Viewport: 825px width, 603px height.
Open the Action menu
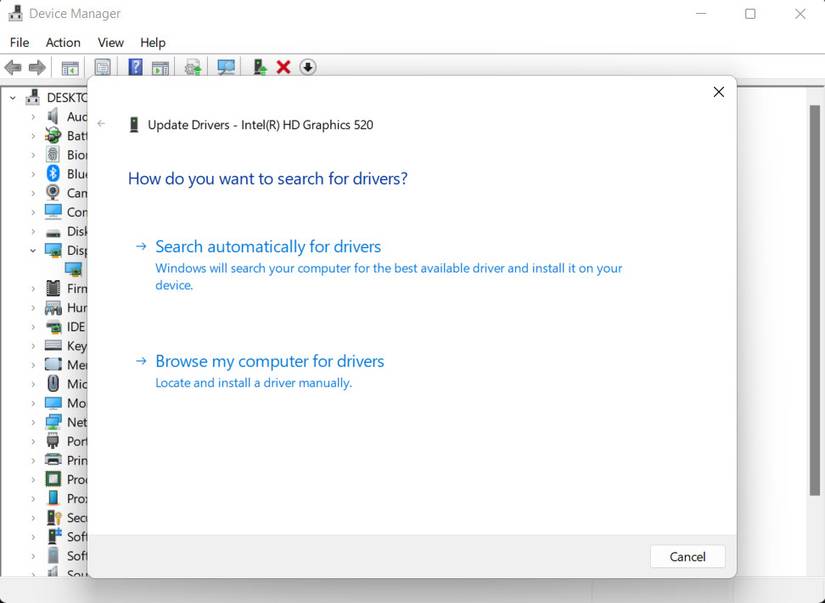62,42
